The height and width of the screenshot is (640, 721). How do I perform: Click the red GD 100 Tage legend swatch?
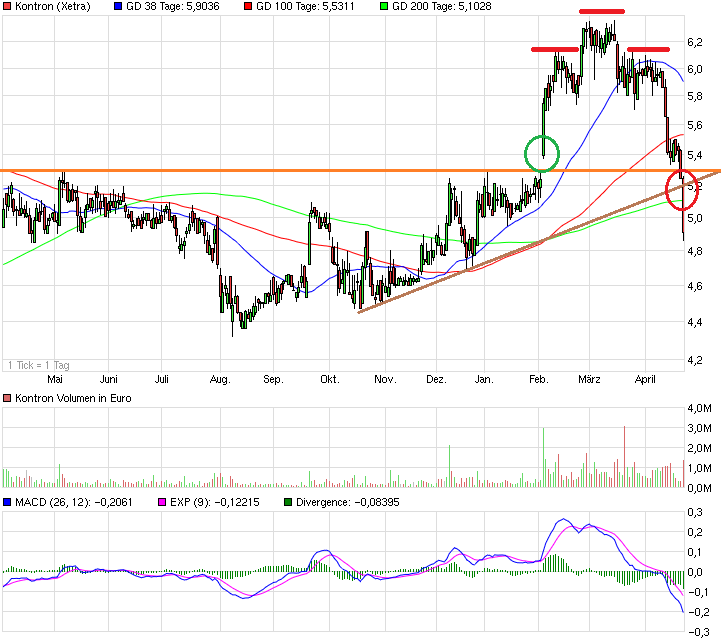coord(248,6)
